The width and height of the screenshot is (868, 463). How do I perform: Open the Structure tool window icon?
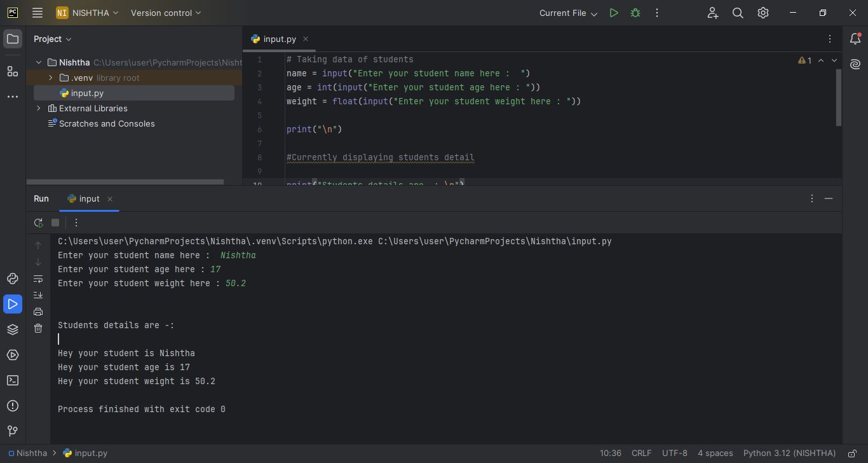(13, 71)
